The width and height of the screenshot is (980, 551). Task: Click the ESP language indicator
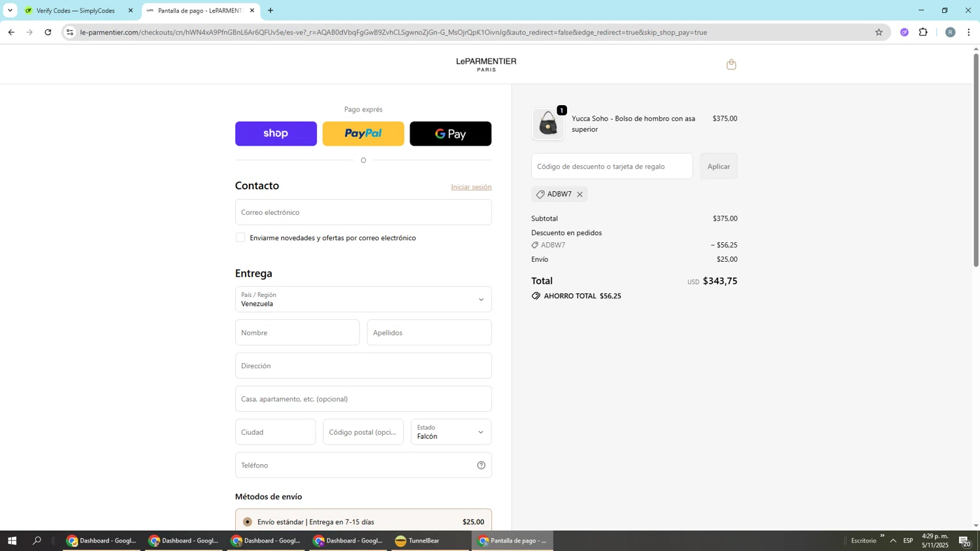pos(908,541)
